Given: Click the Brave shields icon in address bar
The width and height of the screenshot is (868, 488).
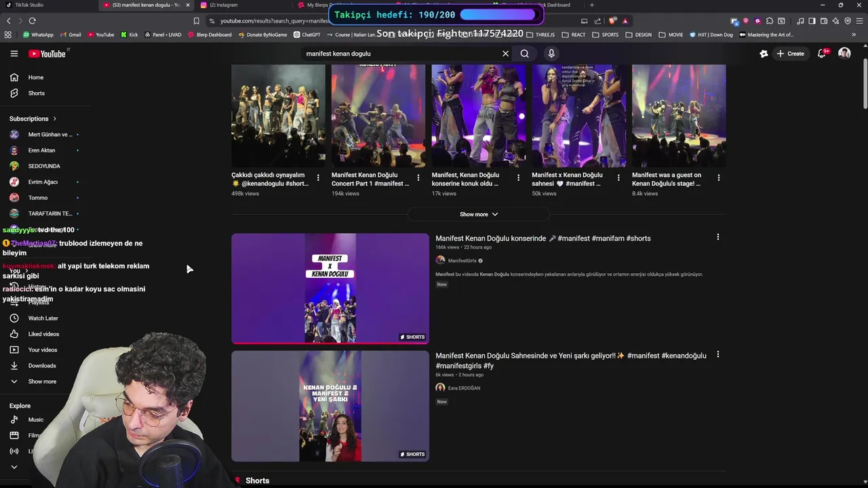Looking at the screenshot, I should [x=612, y=21].
